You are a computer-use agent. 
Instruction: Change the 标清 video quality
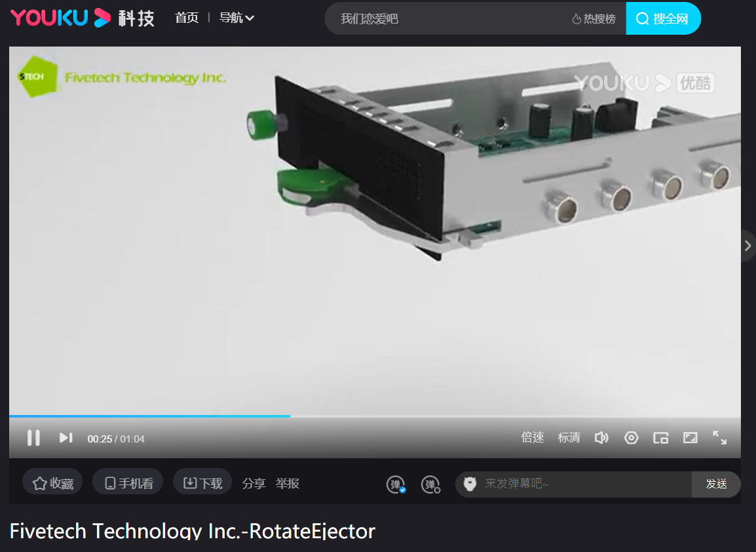pyautogui.click(x=569, y=438)
